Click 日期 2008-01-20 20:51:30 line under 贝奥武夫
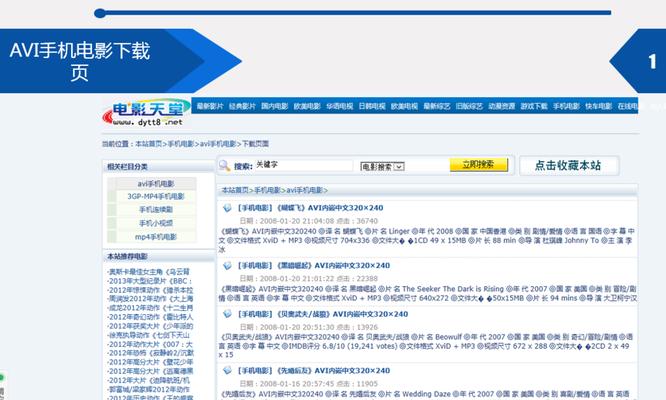 309,327
